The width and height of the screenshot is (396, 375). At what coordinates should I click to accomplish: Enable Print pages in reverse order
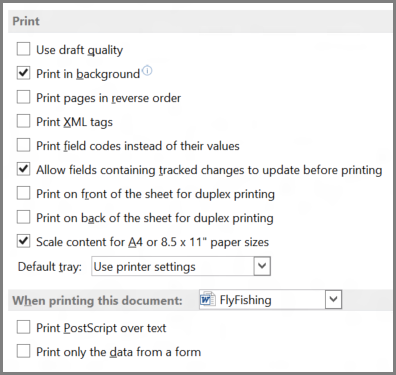pyautogui.click(x=23, y=97)
